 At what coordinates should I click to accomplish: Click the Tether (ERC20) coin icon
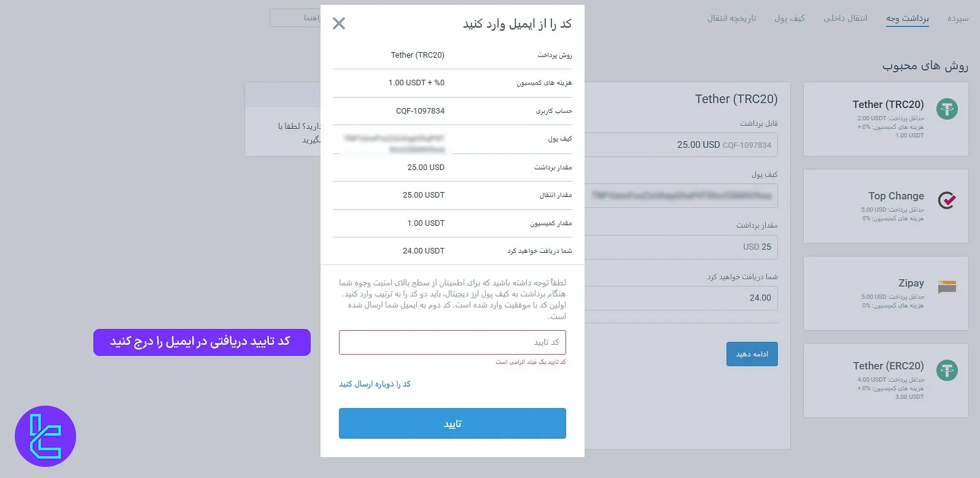(946, 371)
